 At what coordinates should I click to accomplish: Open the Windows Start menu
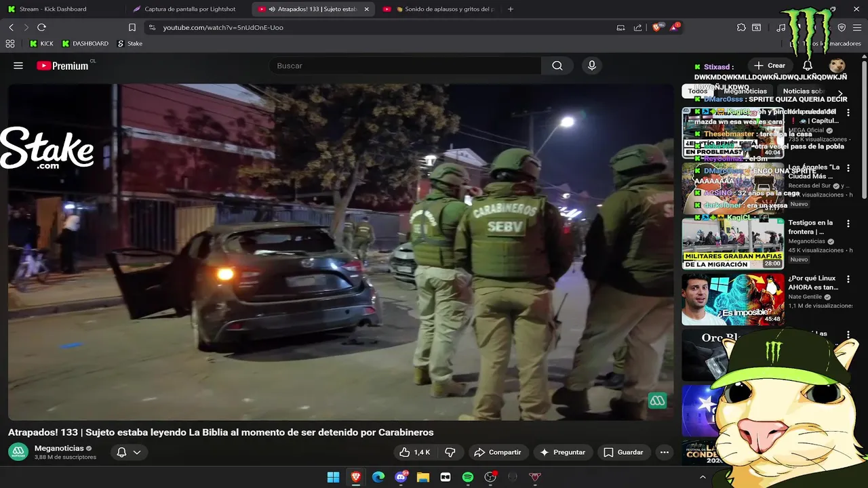click(x=333, y=477)
